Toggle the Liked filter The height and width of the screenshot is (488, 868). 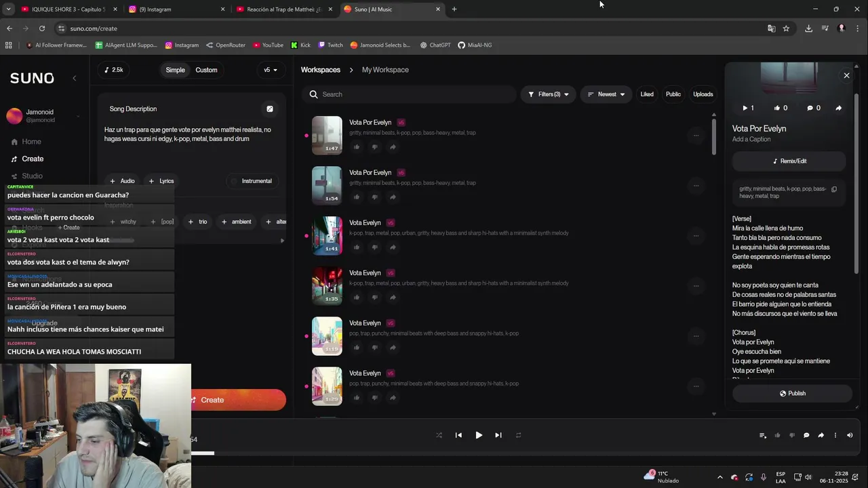(x=647, y=94)
